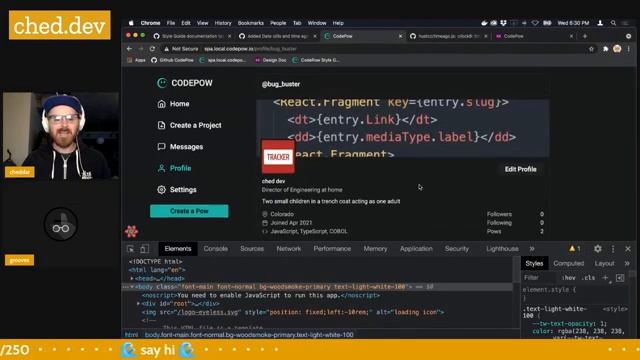640x360 pixels.
Task: Click the Not Secure warning icon
Action: [167, 49]
